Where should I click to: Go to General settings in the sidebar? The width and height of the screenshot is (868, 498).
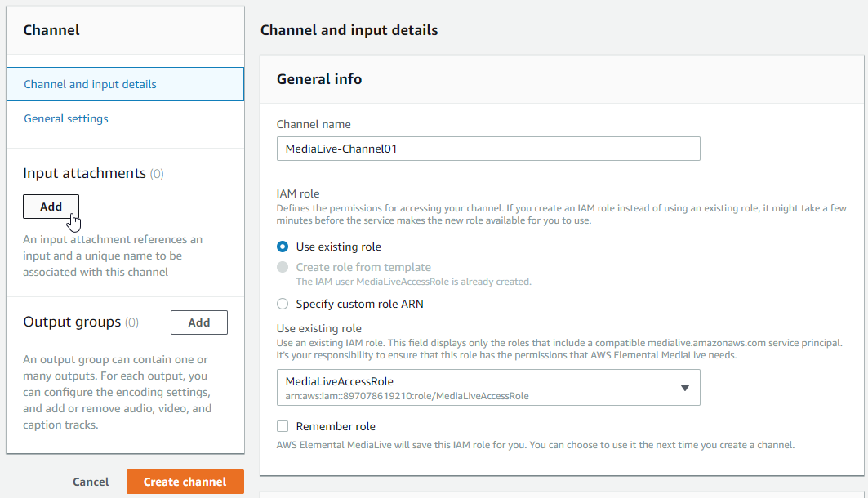66,118
